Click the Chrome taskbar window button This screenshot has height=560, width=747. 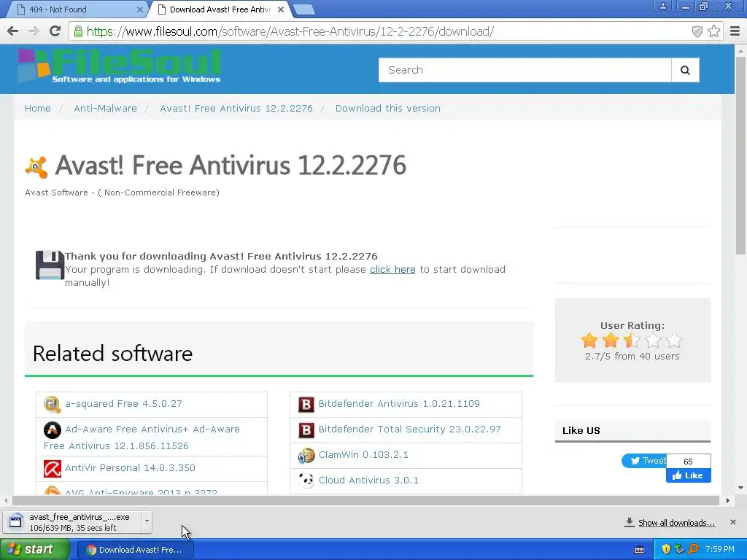pyautogui.click(x=135, y=550)
